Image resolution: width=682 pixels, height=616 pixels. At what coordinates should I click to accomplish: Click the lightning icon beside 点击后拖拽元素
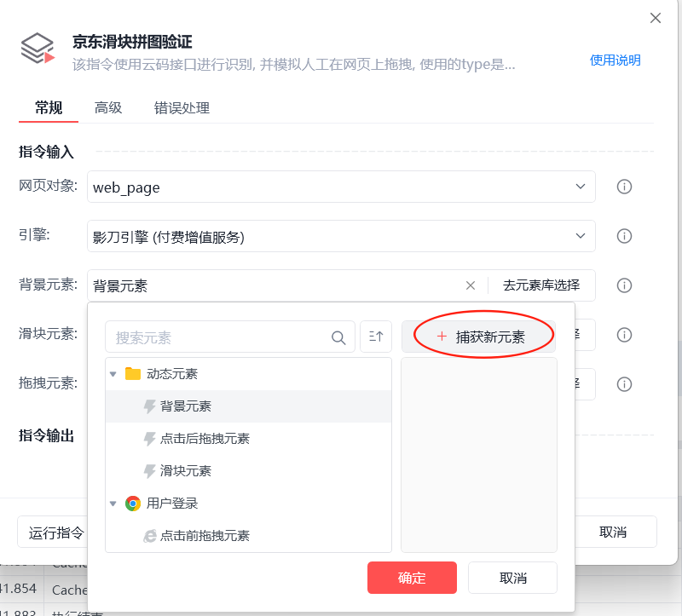pyautogui.click(x=150, y=439)
